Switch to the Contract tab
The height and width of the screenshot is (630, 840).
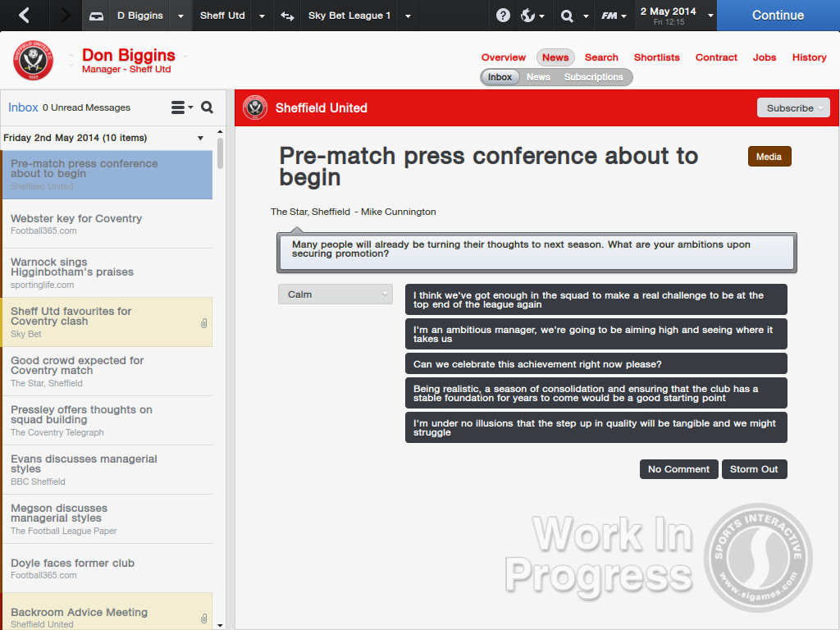(716, 57)
